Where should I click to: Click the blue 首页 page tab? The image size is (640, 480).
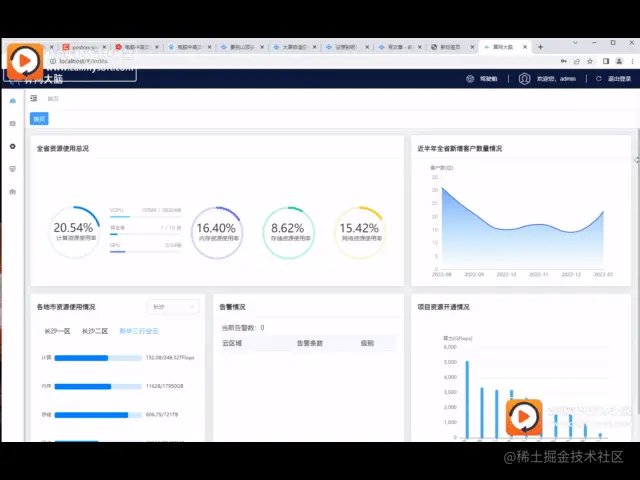click(39, 119)
